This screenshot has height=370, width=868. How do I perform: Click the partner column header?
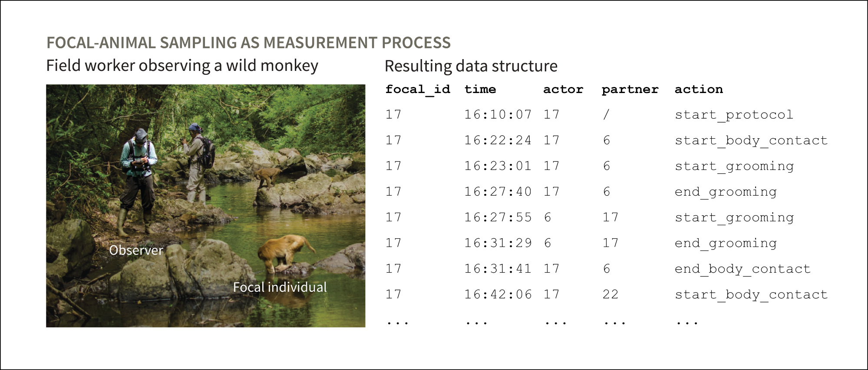click(x=630, y=90)
